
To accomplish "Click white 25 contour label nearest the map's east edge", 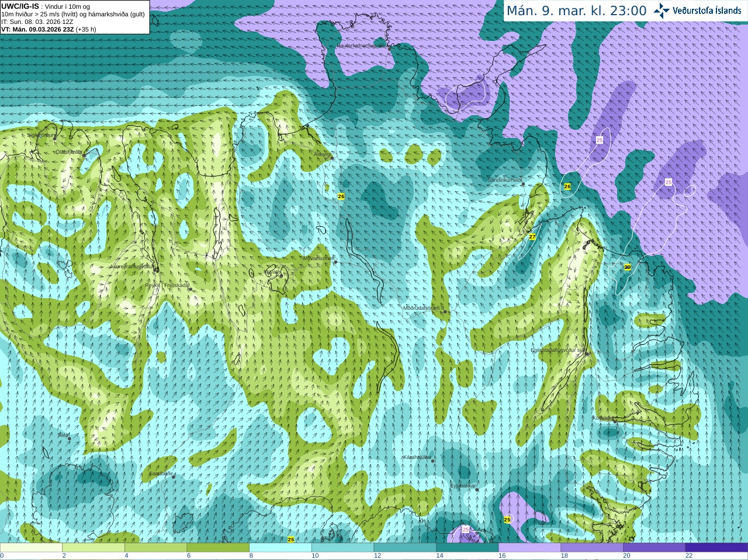I will 669,182.
